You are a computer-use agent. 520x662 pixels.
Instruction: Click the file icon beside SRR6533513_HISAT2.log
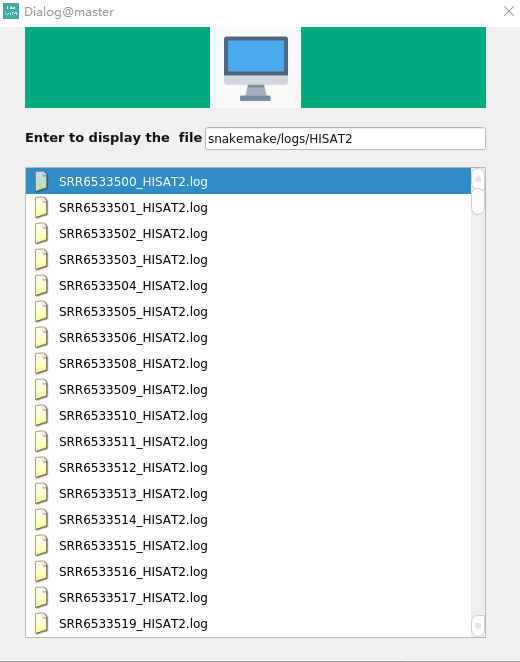point(41,494)
